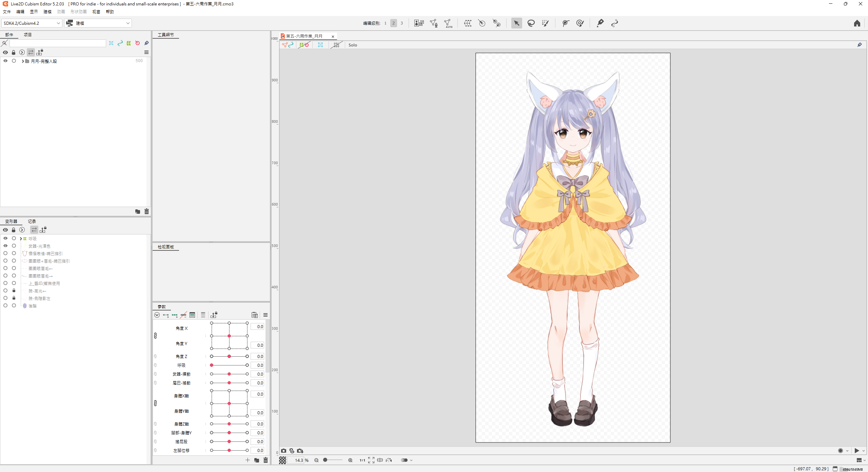Zoom in with the magnifier plus icon
This screenshot has height=472, width=868.
tap(350, 460)
